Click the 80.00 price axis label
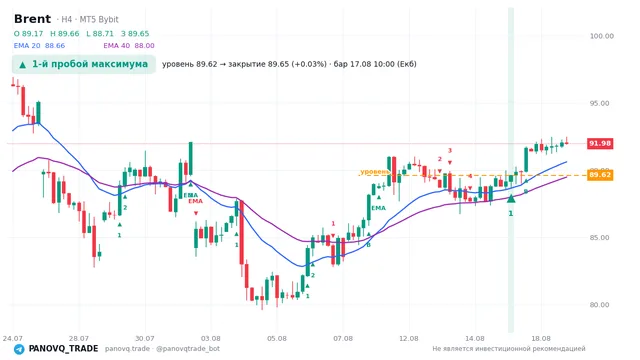Image resolution: width=640 pixels, height=360 pixels. pyautogui.click(x=599, y=304)
